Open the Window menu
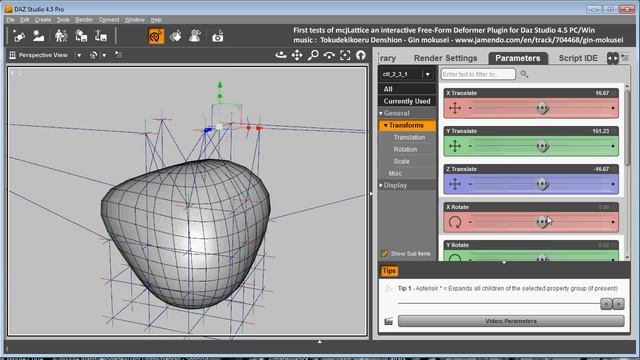The image size is (640, 360). coord(135,20)
